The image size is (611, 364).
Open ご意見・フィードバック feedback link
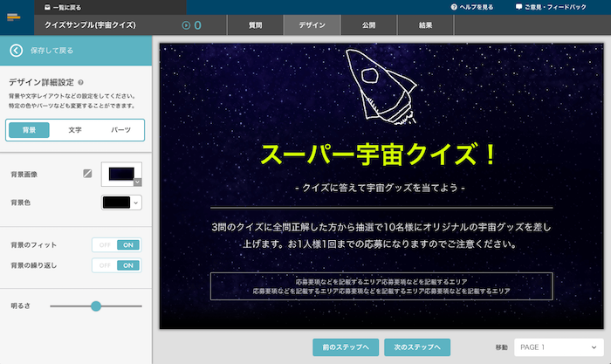[x=558, y=7]
